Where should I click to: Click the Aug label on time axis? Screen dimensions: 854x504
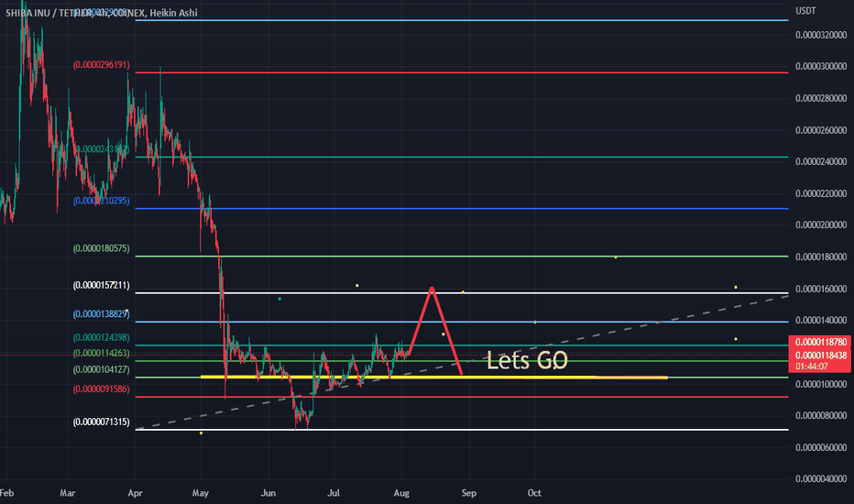coord(401,493)
